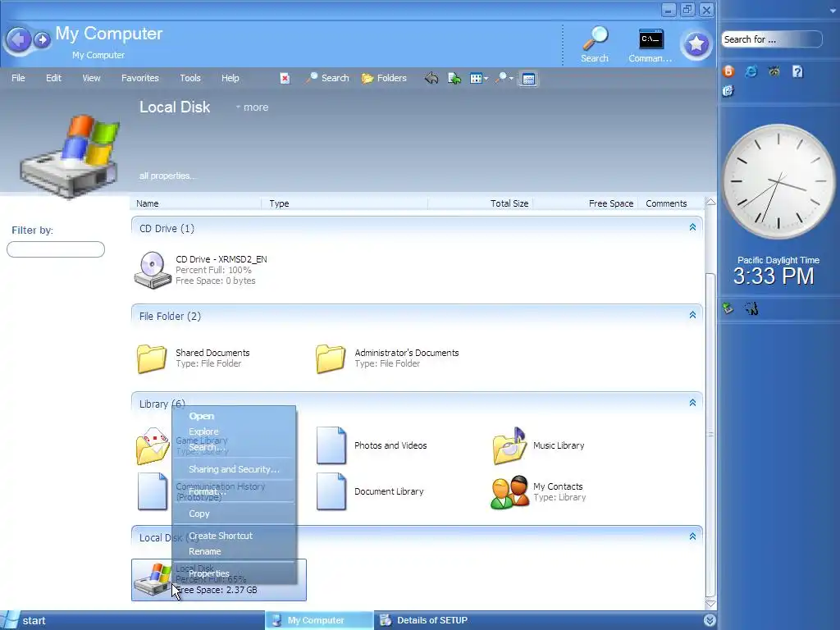
Task: Open the Help menu
Action: (231, 78)
